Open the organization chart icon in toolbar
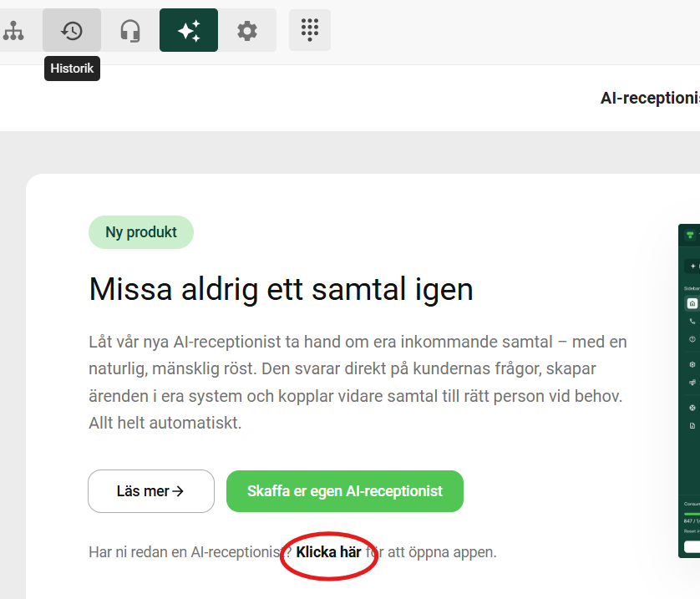 point(13,30)
